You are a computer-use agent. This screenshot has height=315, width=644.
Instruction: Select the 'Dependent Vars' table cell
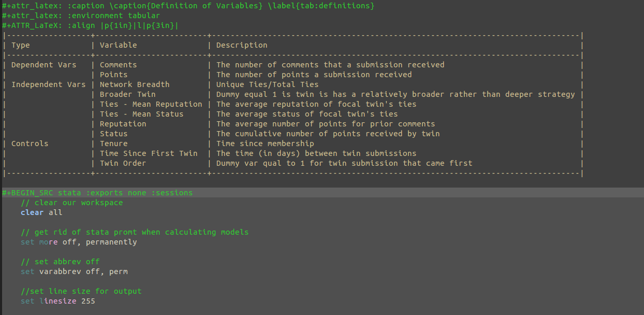43,65
